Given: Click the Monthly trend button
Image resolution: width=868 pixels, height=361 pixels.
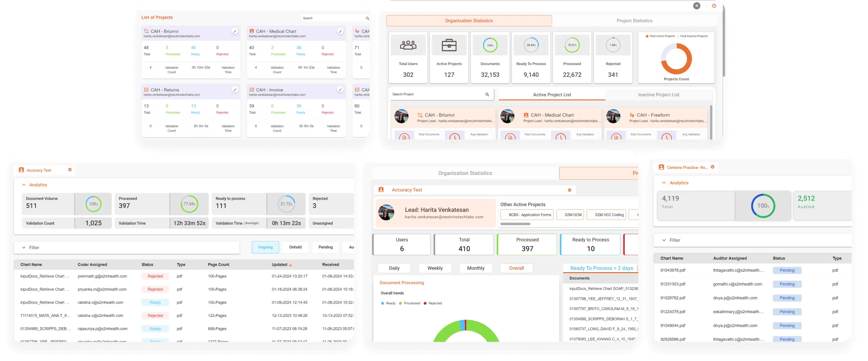Looking at the screenshot, I should click(476, 268).
